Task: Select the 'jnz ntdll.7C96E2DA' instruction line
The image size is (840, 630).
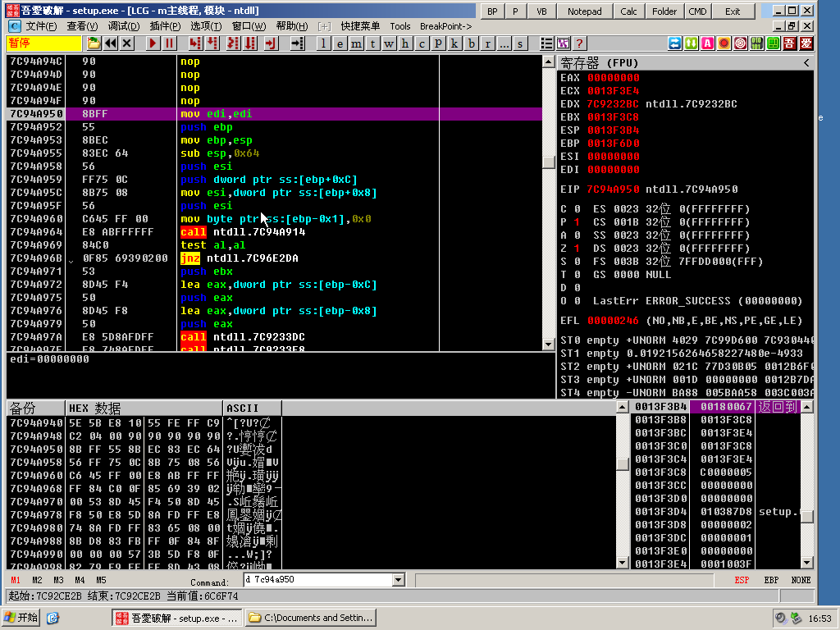Action: point(274,258)
